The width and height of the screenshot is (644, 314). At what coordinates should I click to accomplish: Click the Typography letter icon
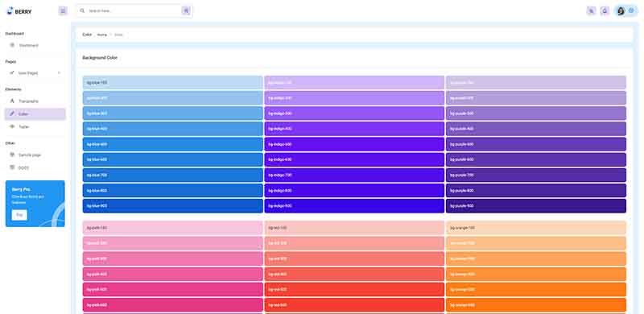(12, 101)
